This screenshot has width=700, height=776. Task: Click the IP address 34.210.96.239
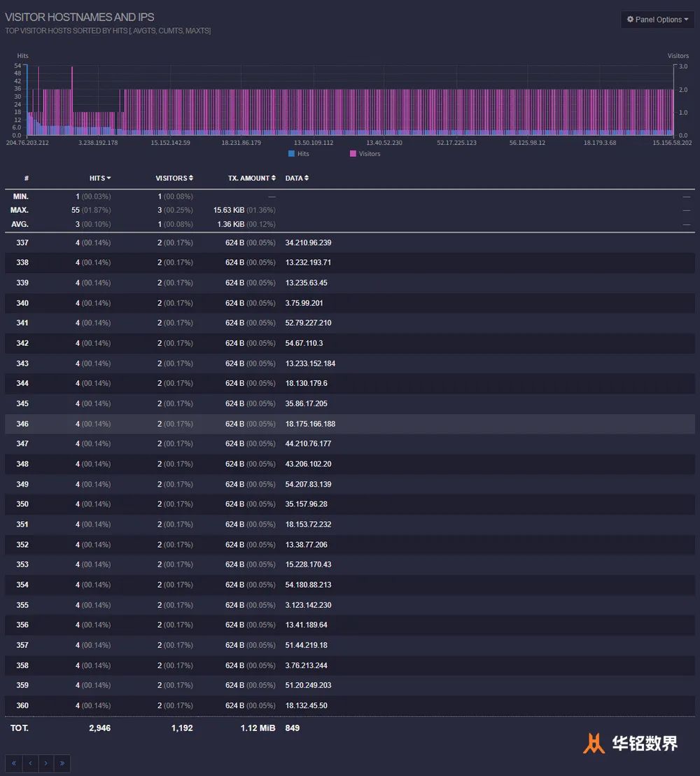point(308,242)
